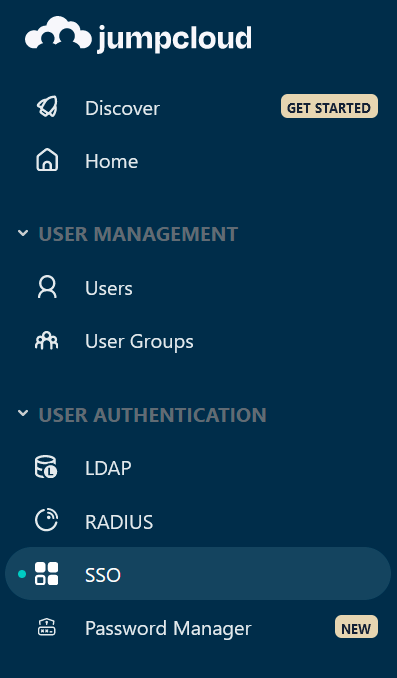Click the RADIUS radar icon
397x678 pixels.
point(46,521)
